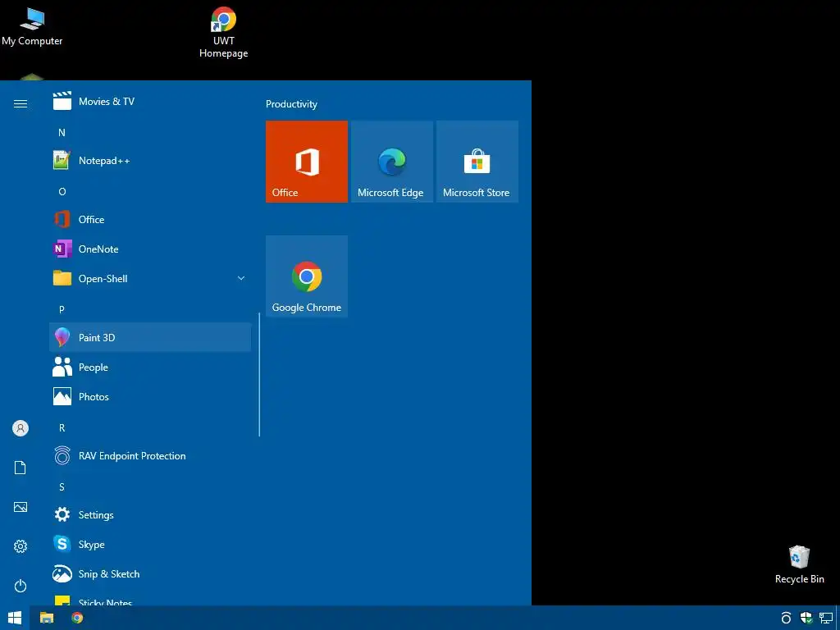Open the user account icon
The image size is (840, 630).
coord(21,428)
